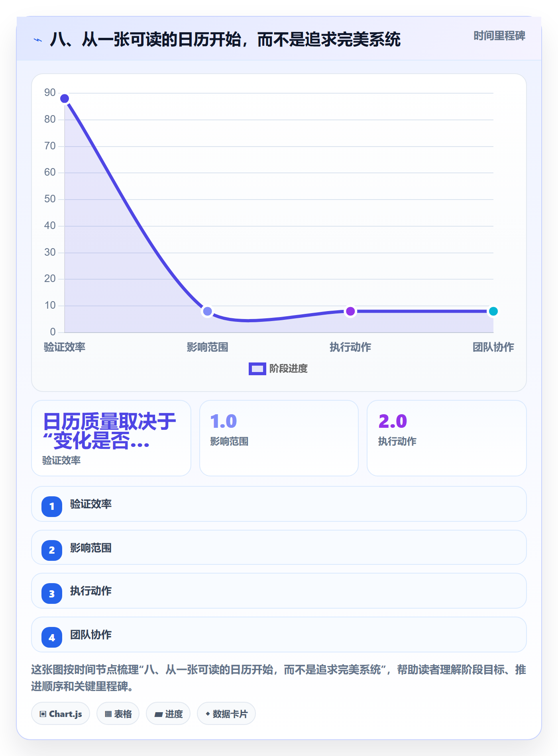This screenshot has width=558, height=756.
Task: Click the 数据卡片 tag
Action: (226, 713)
